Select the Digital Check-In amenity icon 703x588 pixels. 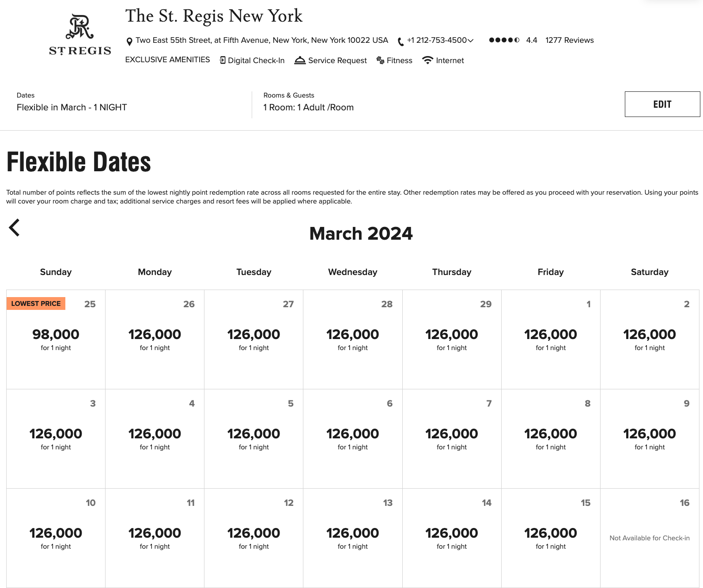pyautogui.click(x=223, y=60)
